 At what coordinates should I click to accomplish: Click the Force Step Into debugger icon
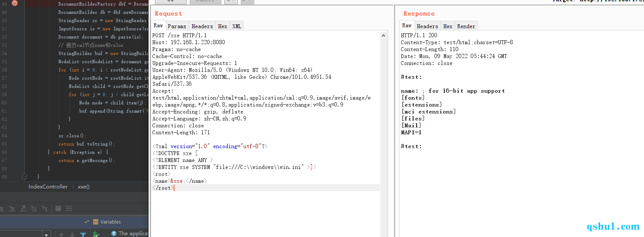tap(12, 208)
